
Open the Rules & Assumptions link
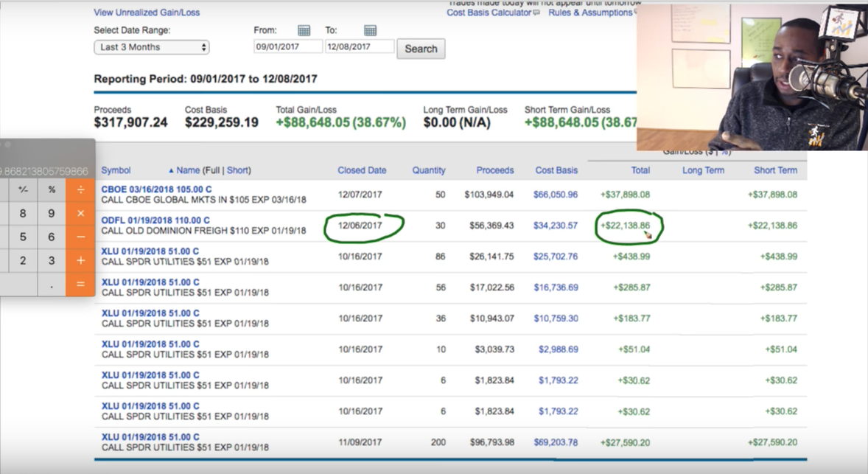(x=590, y=13)
